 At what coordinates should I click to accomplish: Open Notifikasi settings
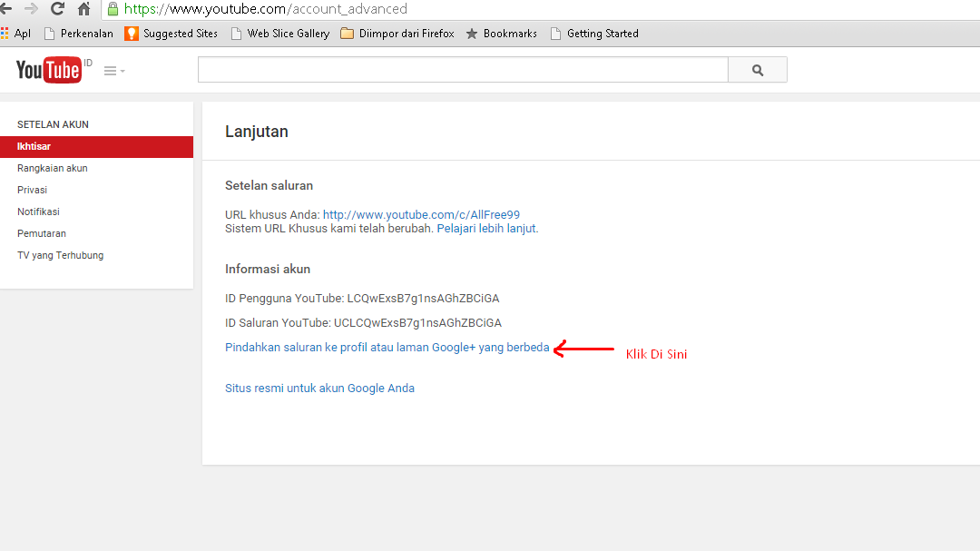coord(38,212)
